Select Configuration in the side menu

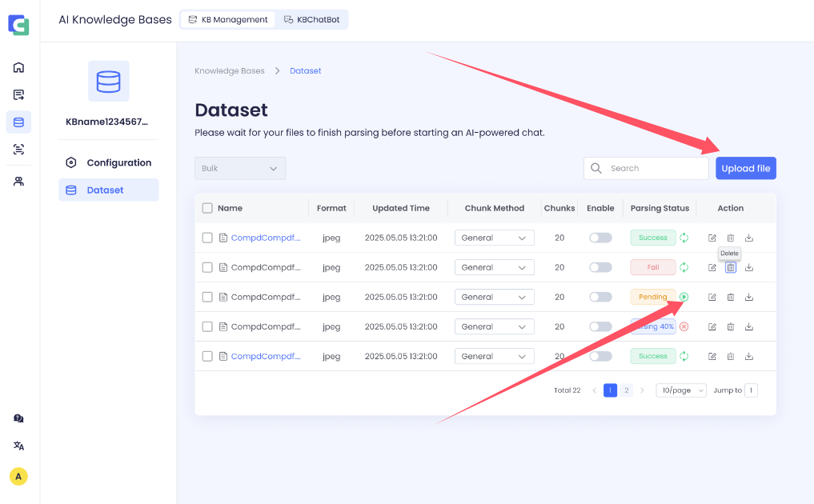tap(118, 162)
